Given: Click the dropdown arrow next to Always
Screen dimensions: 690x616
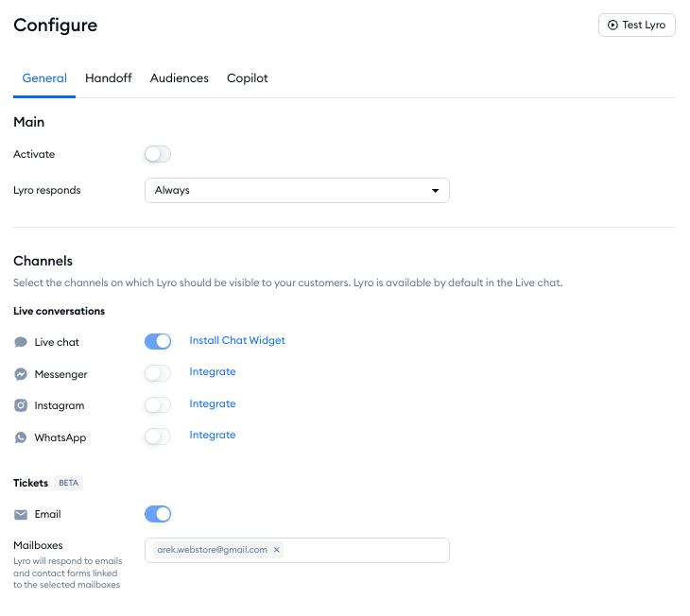Looking at the screenshot, I should 435,191.
